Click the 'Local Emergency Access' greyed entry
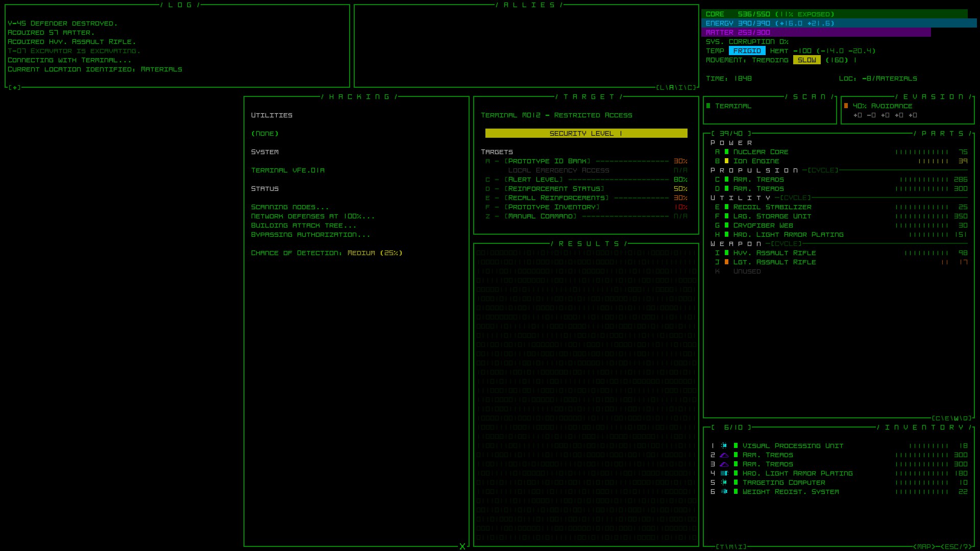980x551 pixels. tap(558, 170)
